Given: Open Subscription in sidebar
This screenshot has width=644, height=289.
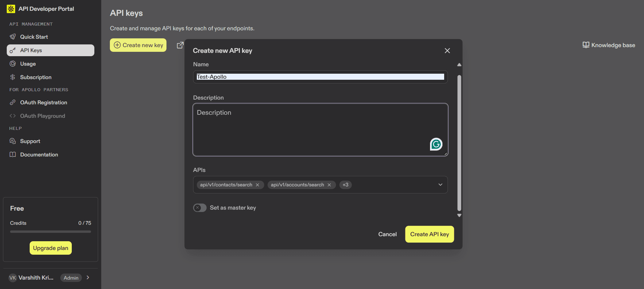Looking at the screenshot, I should click(51, 77).
